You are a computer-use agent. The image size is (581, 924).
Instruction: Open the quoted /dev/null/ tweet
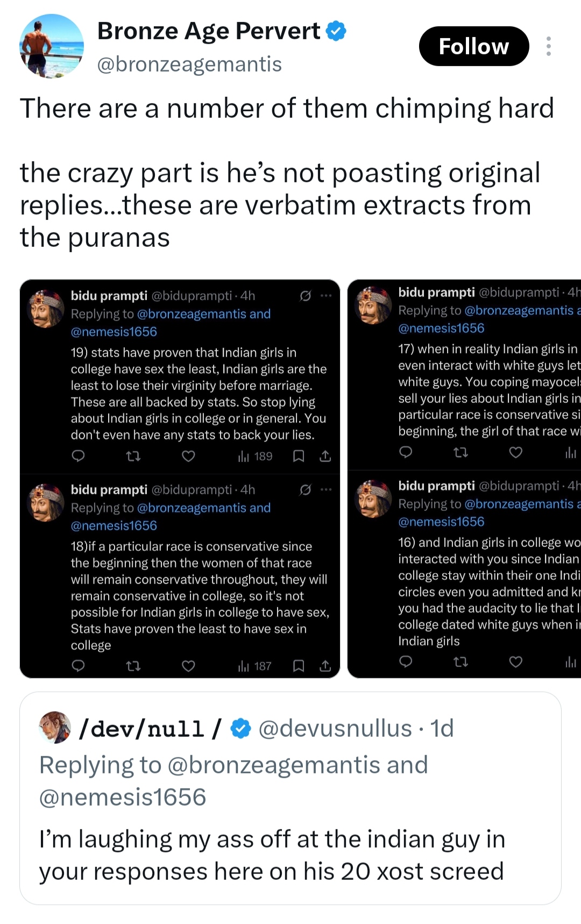pyautogui.click(x=290, y=798)
